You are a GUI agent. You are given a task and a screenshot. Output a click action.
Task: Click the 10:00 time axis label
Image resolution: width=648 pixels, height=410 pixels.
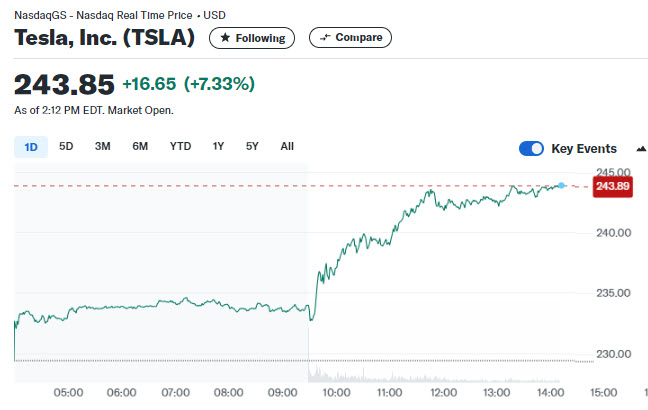coord(336,393)
